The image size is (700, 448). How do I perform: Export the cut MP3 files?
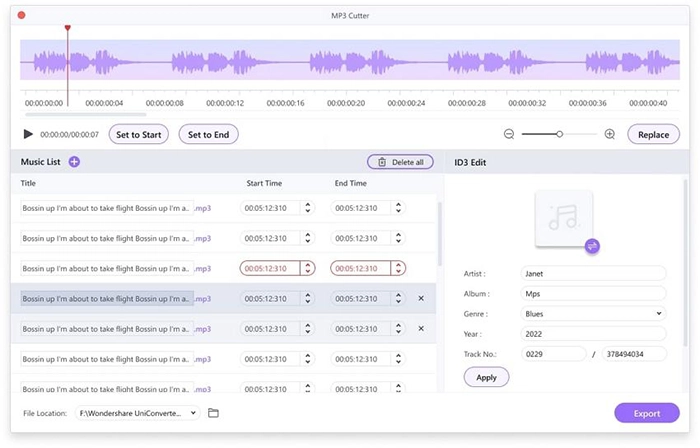(647, 413)
